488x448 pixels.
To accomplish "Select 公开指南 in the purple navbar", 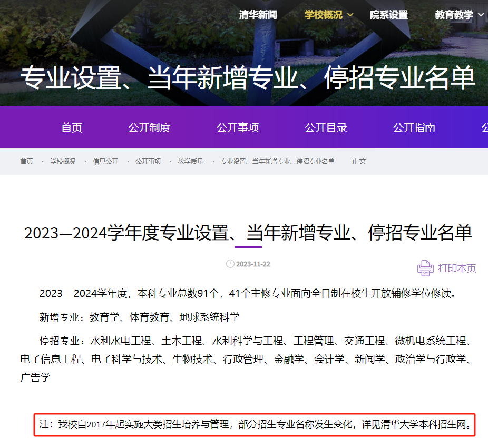I will pos(414,127).
